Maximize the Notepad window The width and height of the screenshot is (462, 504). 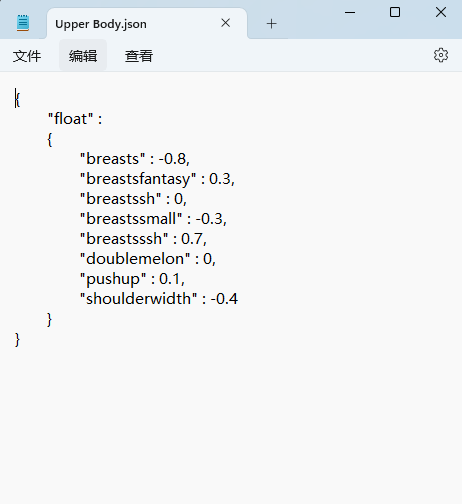(x=395, y=12)
